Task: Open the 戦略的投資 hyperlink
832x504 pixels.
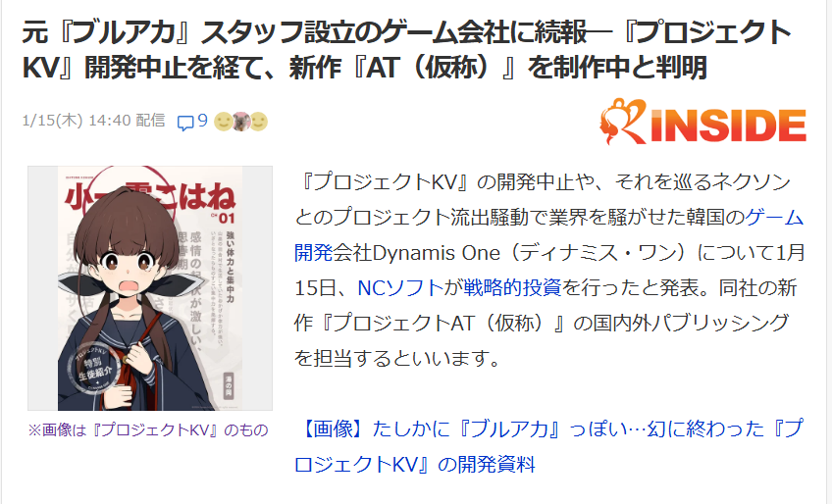Action: tap(512, 287)
